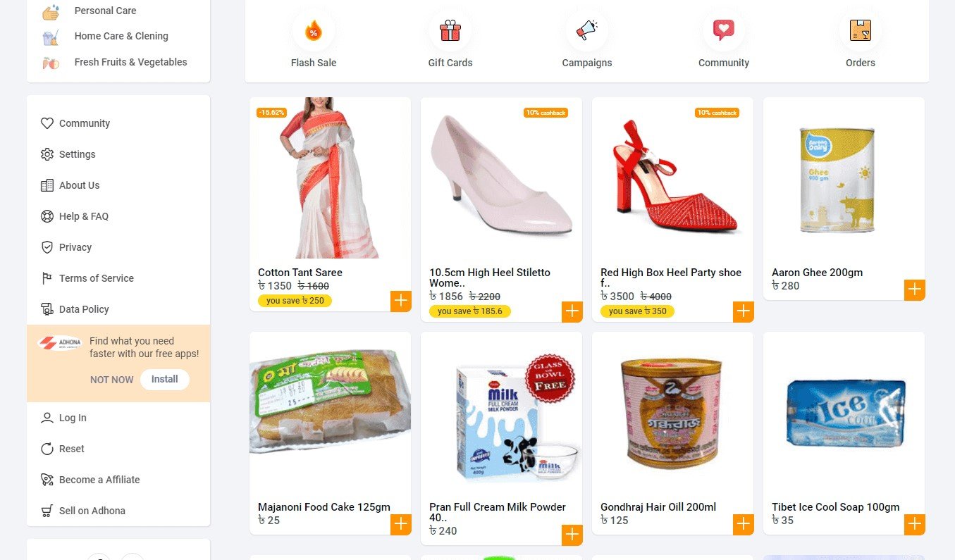The height and width of the screenshot is (560, 955).
Task: Open the Red High Box Heel product image
Action: pos(672,178)
